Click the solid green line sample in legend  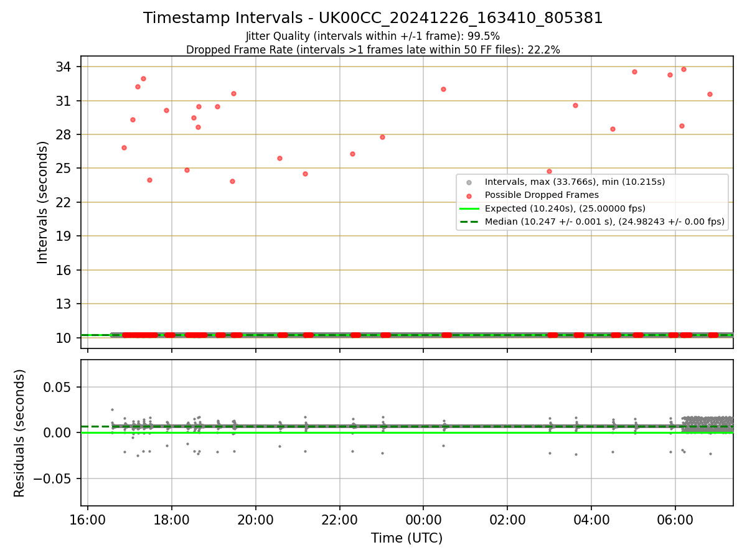pos(469,208)
